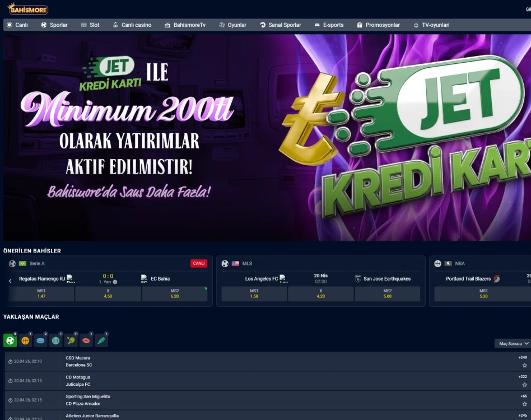Open the Jet Kredi Kartı promo banner
The height and width of the screenshot is (420, 531).
267,137
